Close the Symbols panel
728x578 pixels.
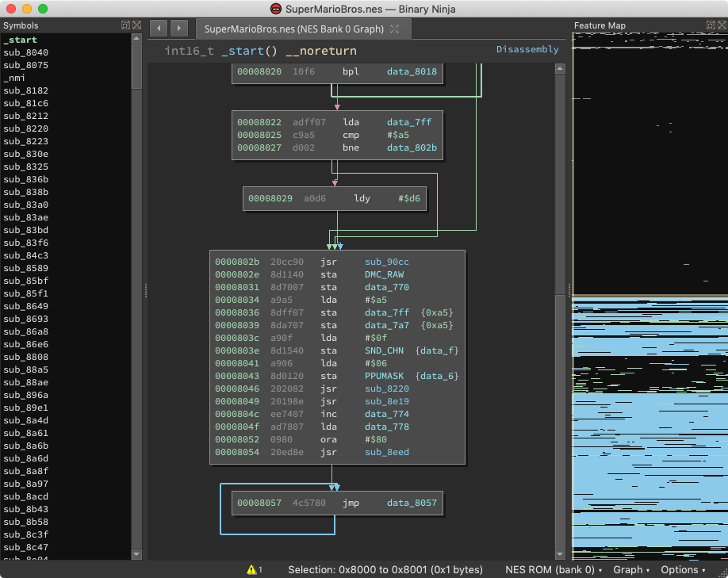136,25
